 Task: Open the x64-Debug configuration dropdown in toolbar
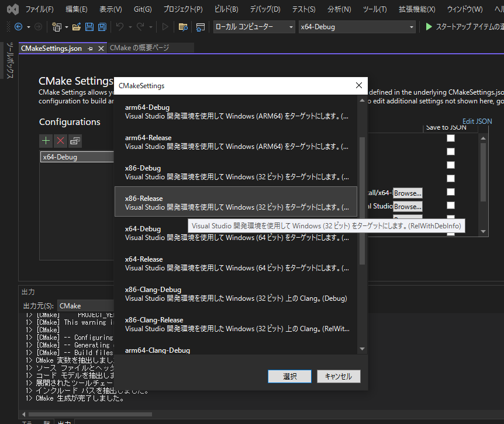pos(357,27)
